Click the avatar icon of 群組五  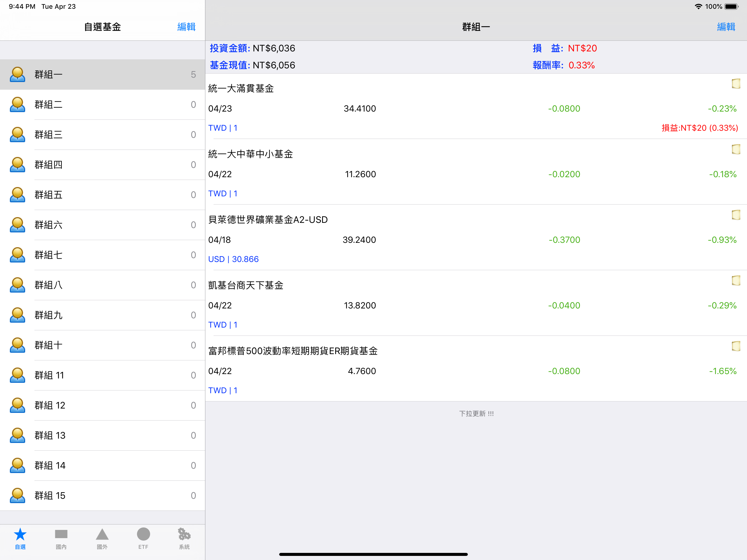click(17, 194)
